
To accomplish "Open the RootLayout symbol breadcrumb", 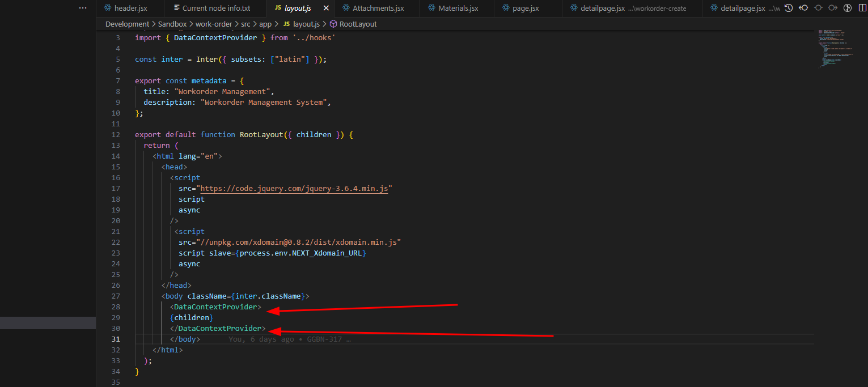I will (358, 24).
